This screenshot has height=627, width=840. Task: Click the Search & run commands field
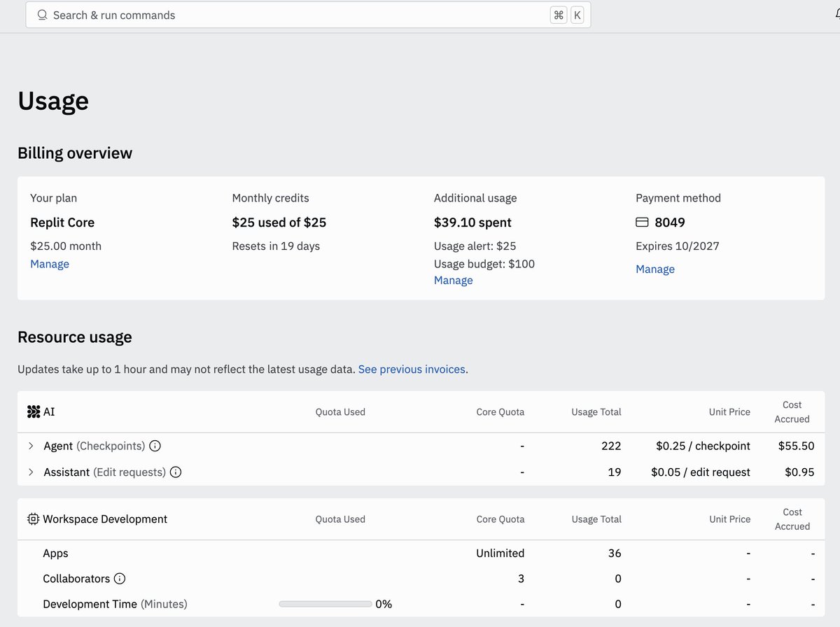tap(210, 15)
